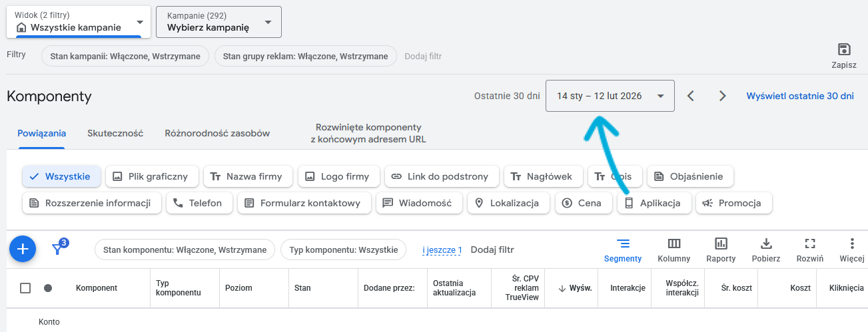The image size is (868, 332).
Task: Select the Wszystkie component type chip
Action: click(x=61, y=176)
